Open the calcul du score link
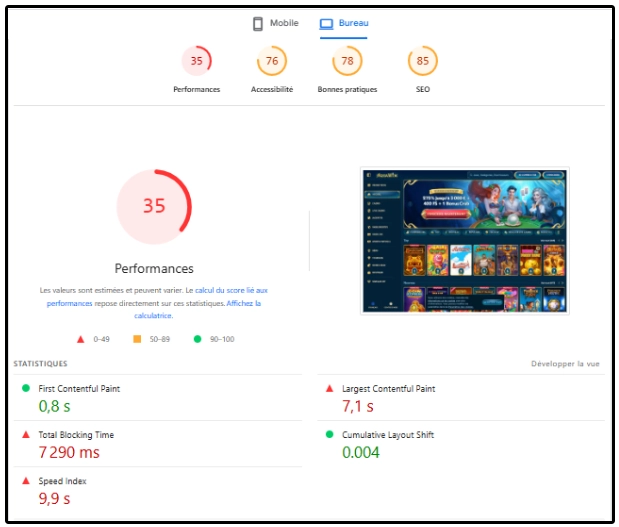This screenshot has width=619, height=527. pos(231,290)
